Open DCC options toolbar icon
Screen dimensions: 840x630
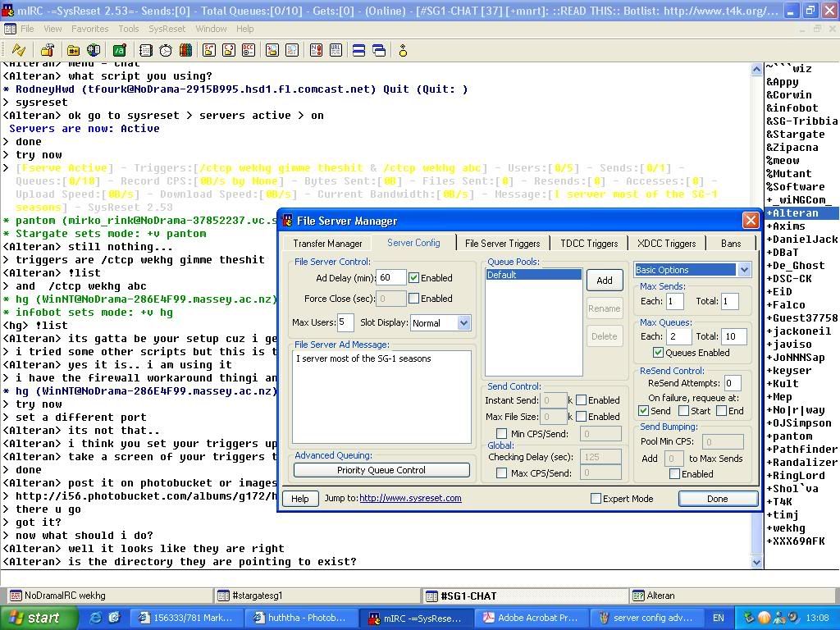[x=249, y=50]
